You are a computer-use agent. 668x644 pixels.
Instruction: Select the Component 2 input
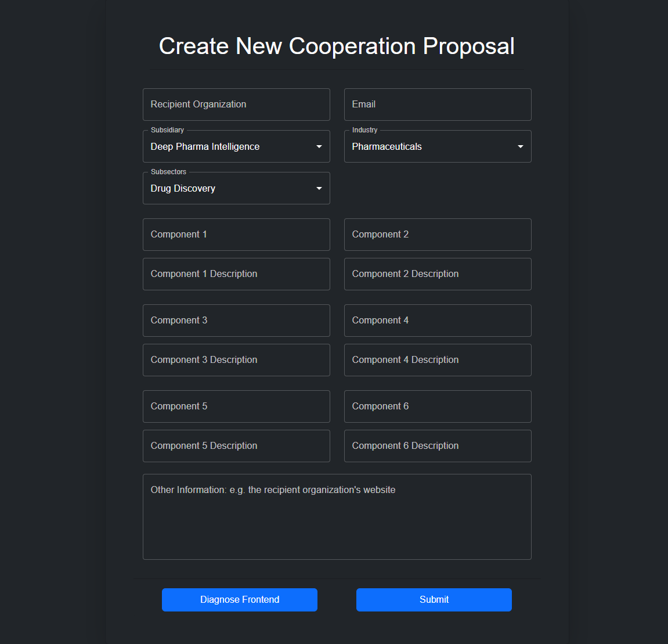tap(438, 235)
